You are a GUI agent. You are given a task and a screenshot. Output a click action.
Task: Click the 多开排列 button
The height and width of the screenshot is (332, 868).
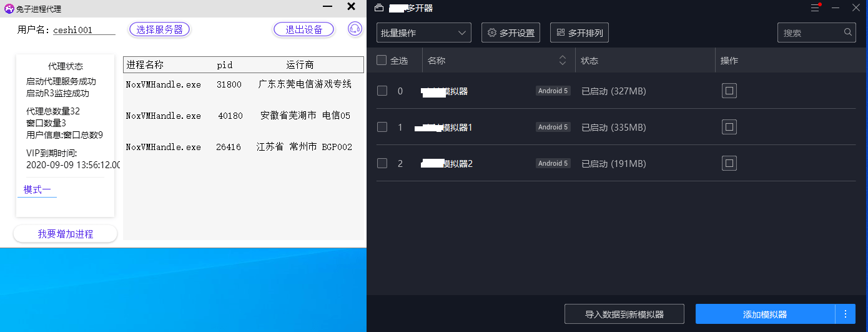tap(579, 33)
